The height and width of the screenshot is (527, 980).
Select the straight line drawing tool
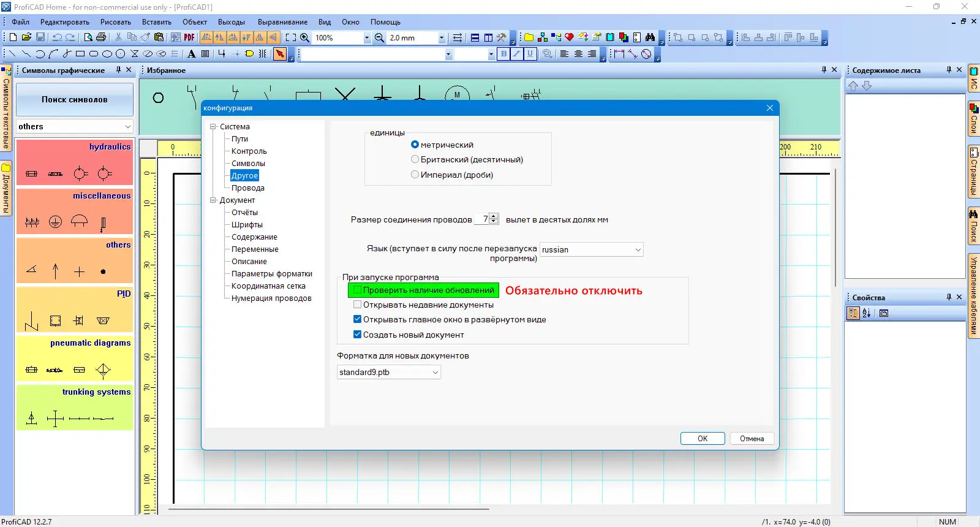tap(12, 54)
